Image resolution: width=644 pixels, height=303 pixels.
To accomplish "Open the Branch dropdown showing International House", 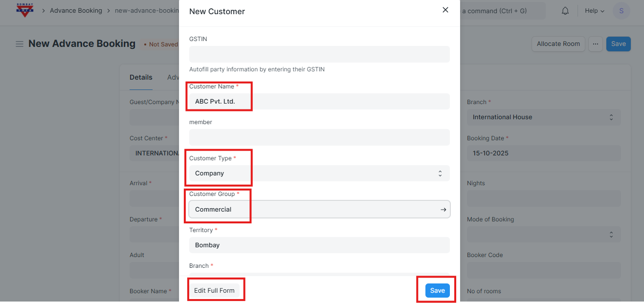I will click(543, 117).
